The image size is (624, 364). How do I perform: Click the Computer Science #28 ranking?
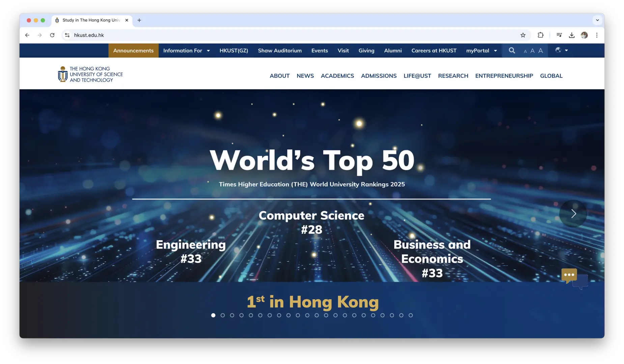tap(311, 222)
